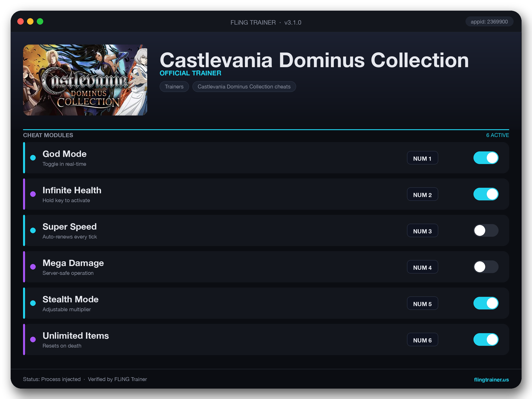
Task: Click the Super Speed status dot
Action: coord(33,230)
